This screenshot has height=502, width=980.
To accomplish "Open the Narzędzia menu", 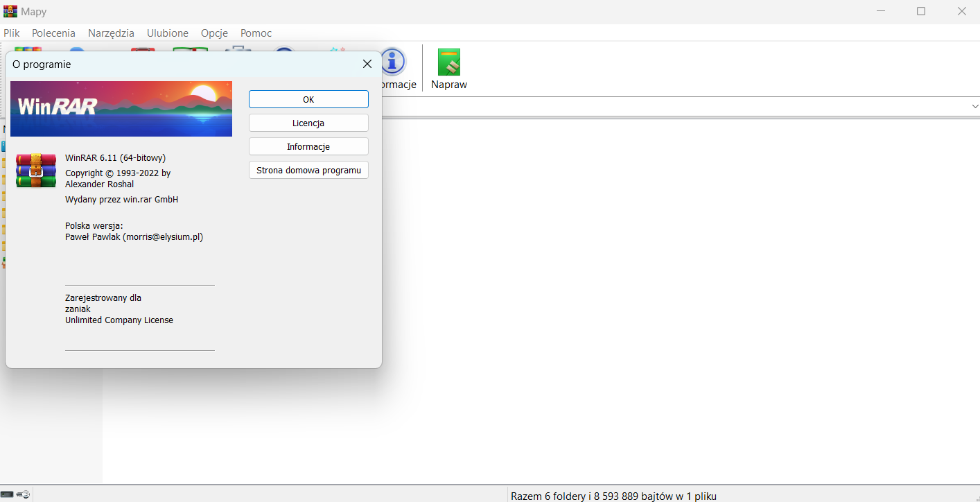I will point(111,33).
